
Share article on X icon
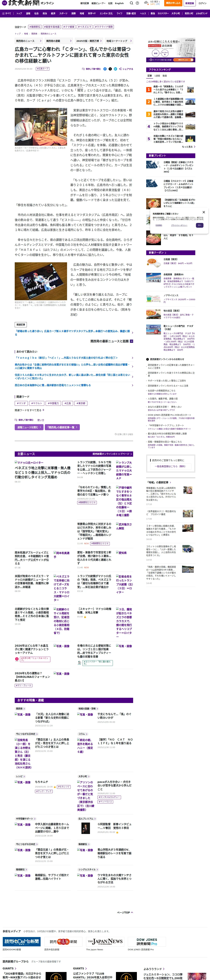[110, 69]
